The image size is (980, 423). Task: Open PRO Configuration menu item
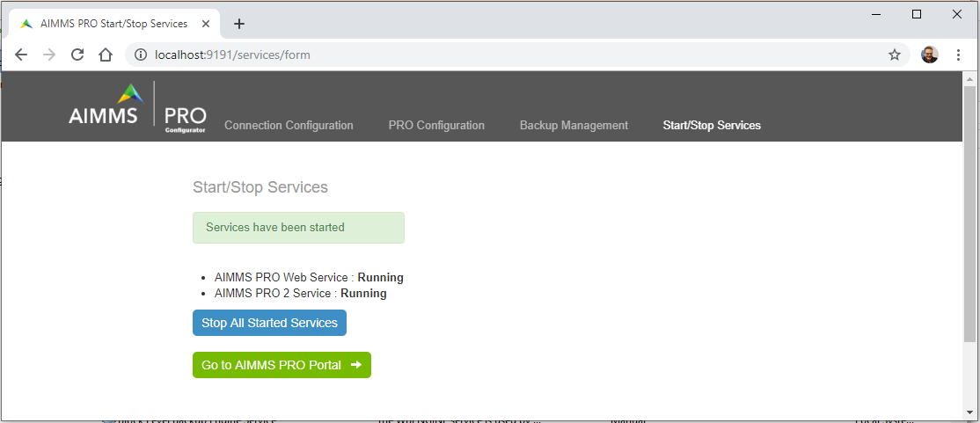pyautogui.click(x=436, y=125)
